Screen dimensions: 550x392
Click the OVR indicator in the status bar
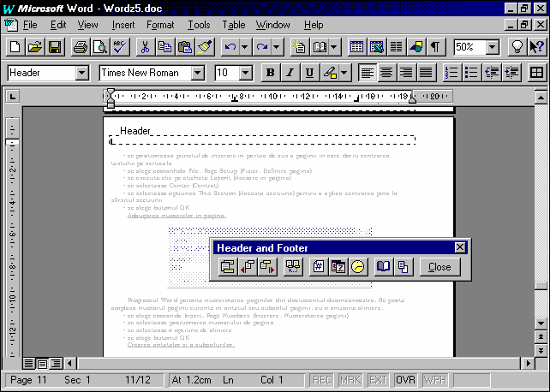(x=405, y=380)
